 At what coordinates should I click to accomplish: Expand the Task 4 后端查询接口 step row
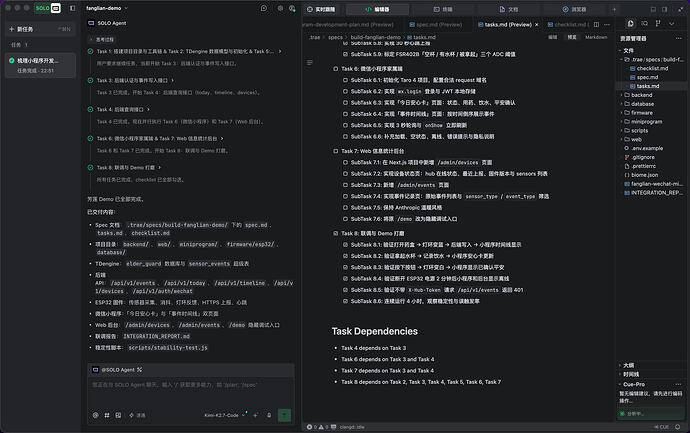click(119, 110)
